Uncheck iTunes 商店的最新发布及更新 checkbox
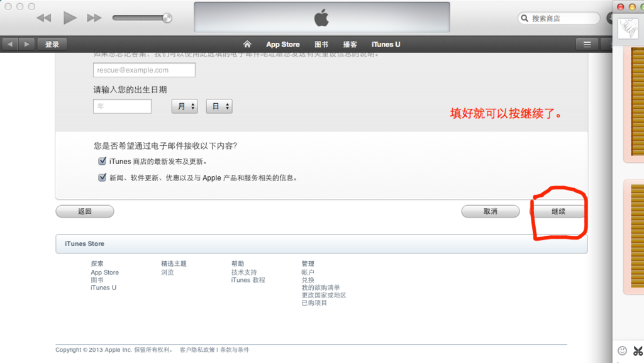This screenshot has width=644, height=363. tap(103, 161)
